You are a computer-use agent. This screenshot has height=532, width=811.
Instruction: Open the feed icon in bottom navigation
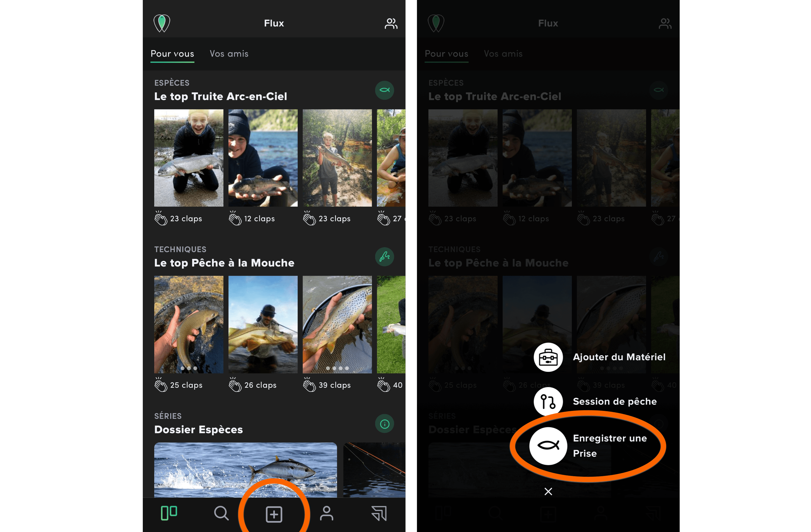(x=169, y=513)
